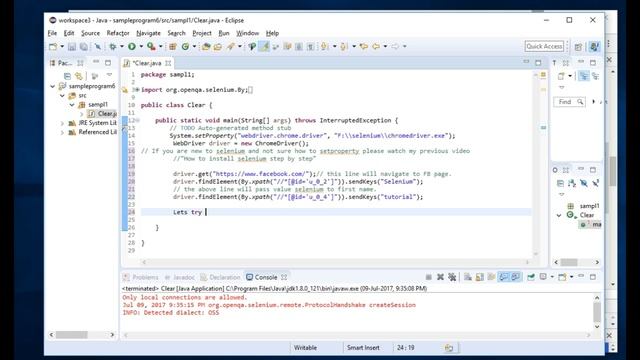Click the New file toolbar icon

[x=53, y=47]
